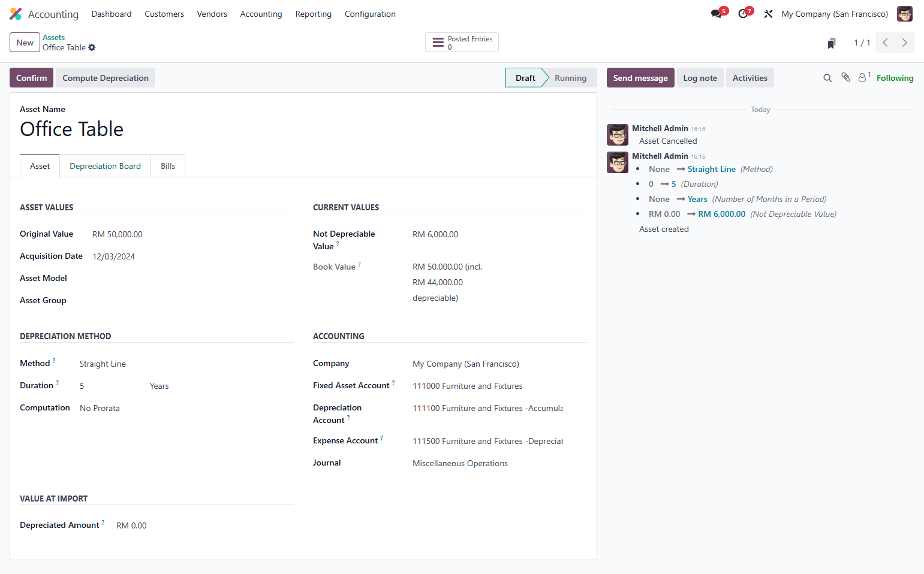Click Log note button
Image resolution: width=924 pixels, height=574 pixels.
click(700, 78)
